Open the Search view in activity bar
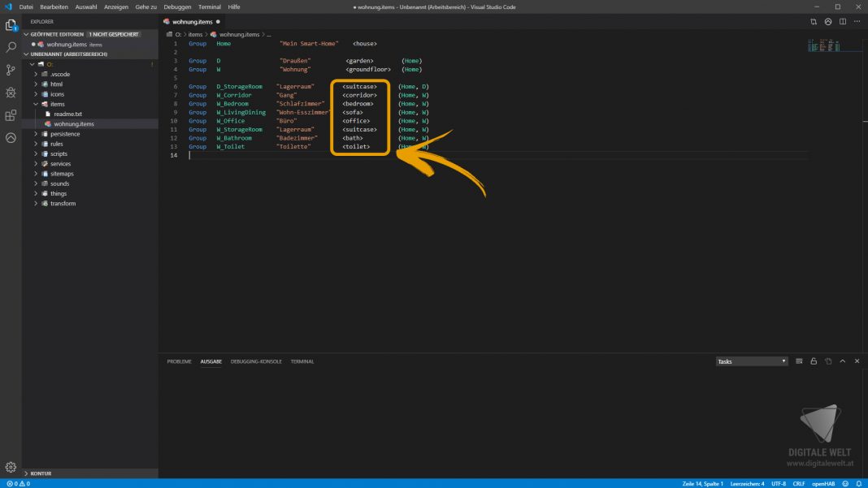Screen dimensions: 868x488 (x=11, y=48)
